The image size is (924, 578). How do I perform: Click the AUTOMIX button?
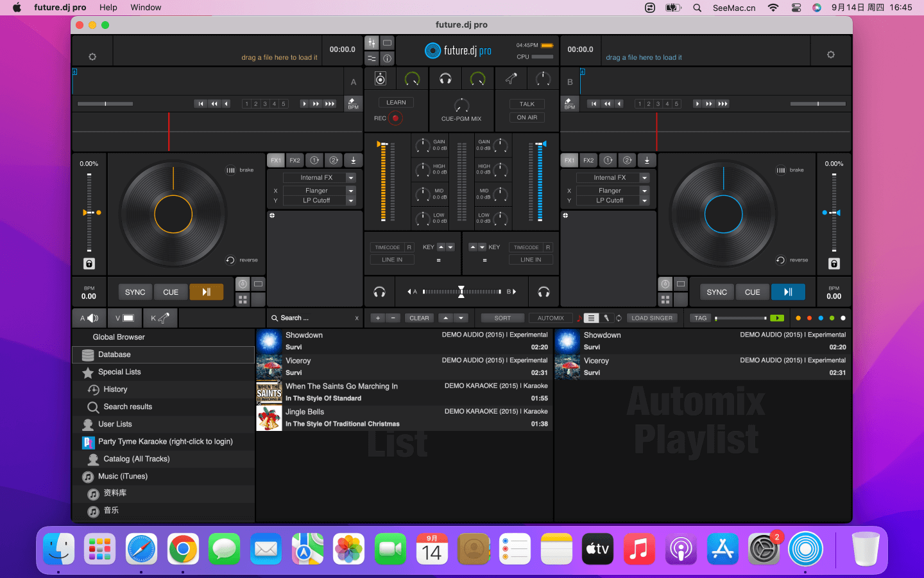(551, 318)
